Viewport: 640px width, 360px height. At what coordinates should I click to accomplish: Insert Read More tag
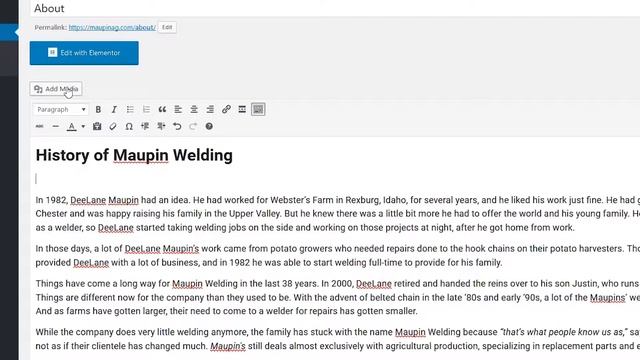pos(242,109)
